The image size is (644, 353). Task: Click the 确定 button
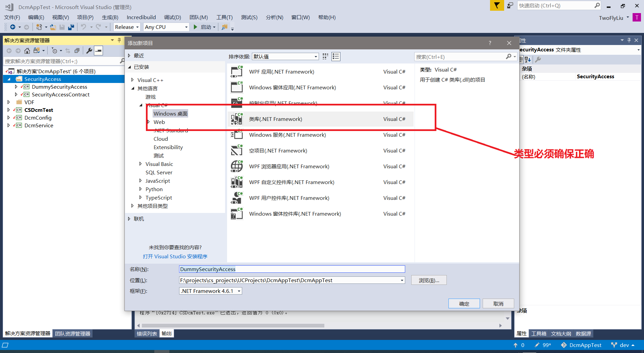click(464, 304)
